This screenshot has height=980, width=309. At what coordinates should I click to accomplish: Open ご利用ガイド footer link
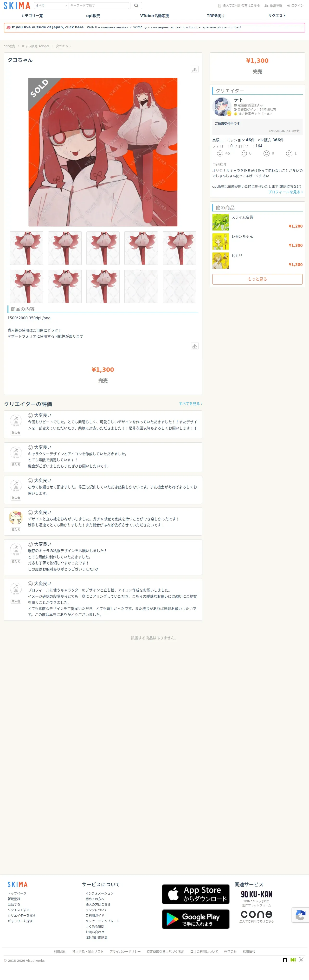pos(95,916)
